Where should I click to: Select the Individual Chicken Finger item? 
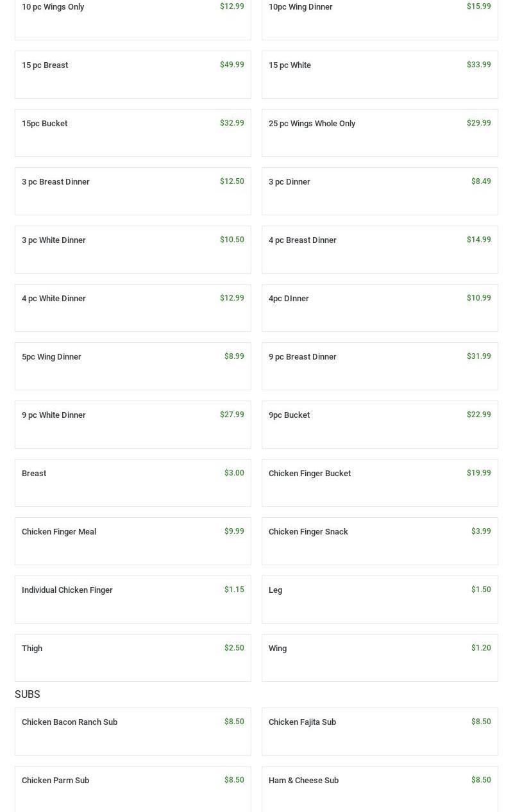coord(133,599)
